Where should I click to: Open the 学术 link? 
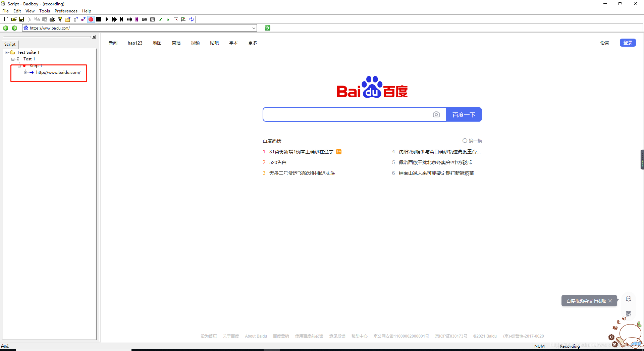click(x=233, y=43)
